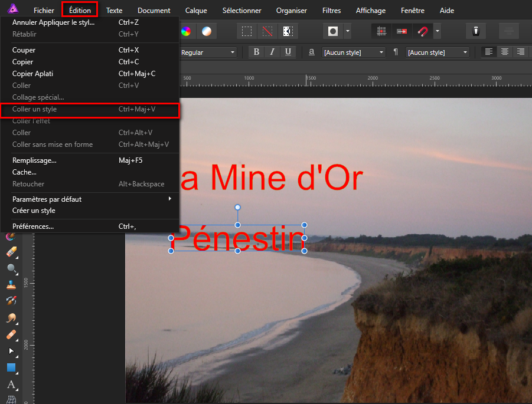The height and width of the screenshot is (404, 532).
Task: Click the Deselect marquee icon
Action: pos(267,31)
